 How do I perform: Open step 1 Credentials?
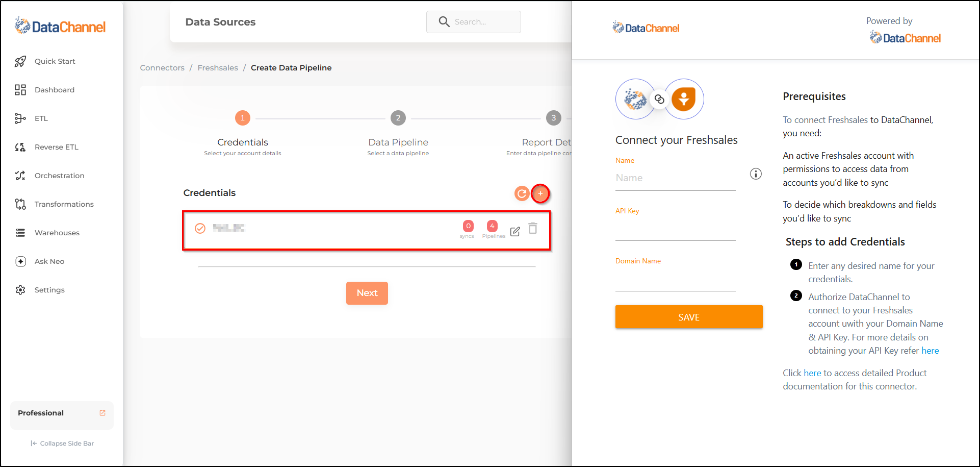pos(243,118)
